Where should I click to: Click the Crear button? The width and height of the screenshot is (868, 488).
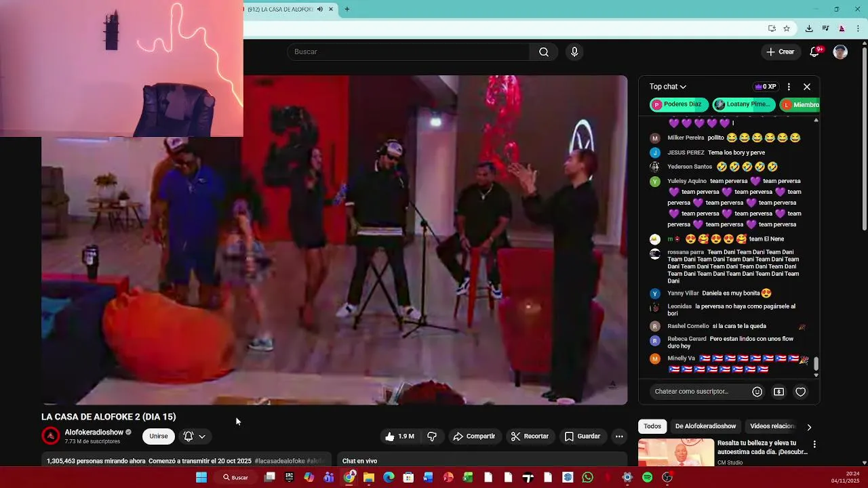click(x=780, y=52)
